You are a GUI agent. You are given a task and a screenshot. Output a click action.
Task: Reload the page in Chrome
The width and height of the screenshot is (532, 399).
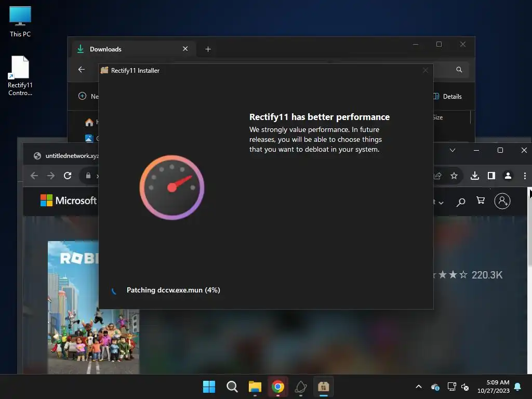tap(68, 176)
